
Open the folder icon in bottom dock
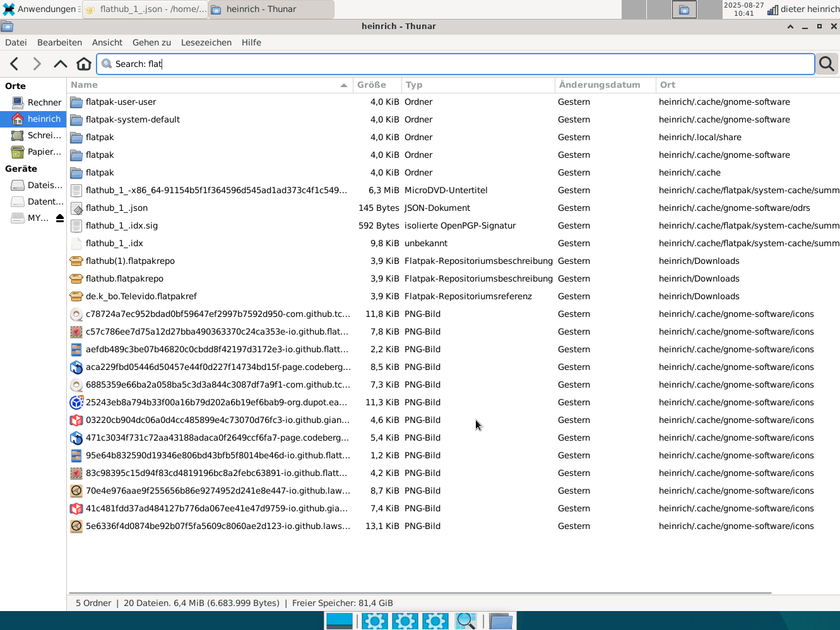point(500,621)
